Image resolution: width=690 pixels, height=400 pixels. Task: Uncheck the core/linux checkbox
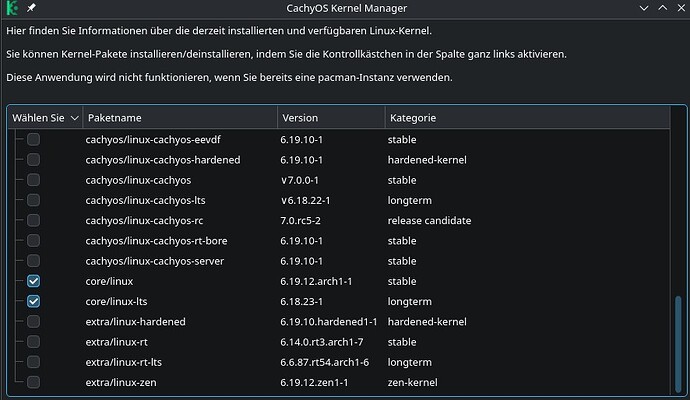(x=33, y=281)
